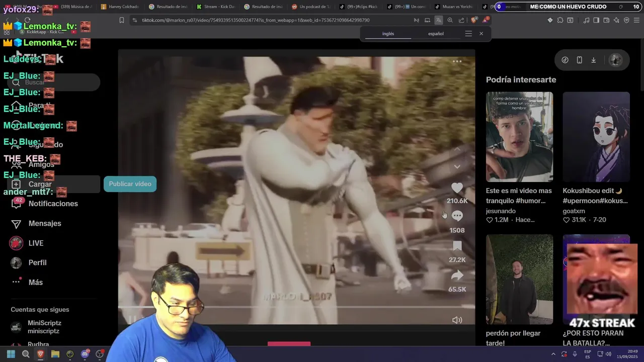Click the Mensajes paper-plane icon
This screenshot has height=362, width=644.
click(x=16, y=224)
